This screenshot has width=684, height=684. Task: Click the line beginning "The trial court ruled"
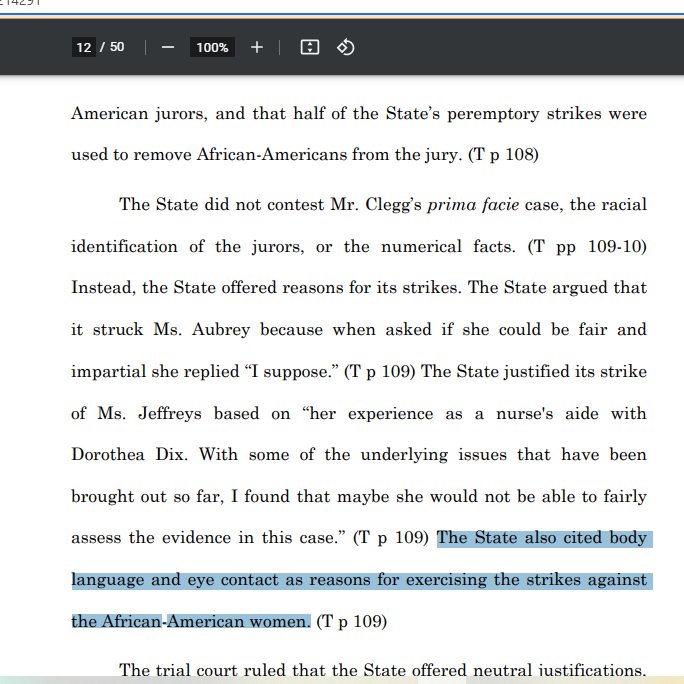(x=383, y=670)
